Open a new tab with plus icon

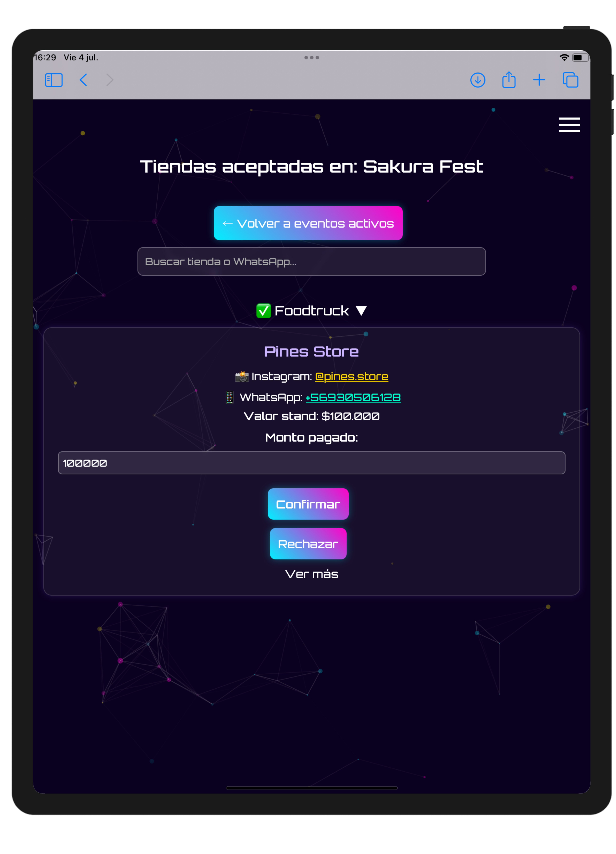click(539, 80)
